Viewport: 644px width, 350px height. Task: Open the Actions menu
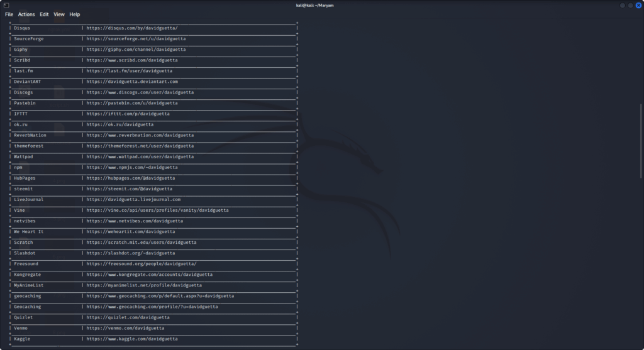click(26, 14)
